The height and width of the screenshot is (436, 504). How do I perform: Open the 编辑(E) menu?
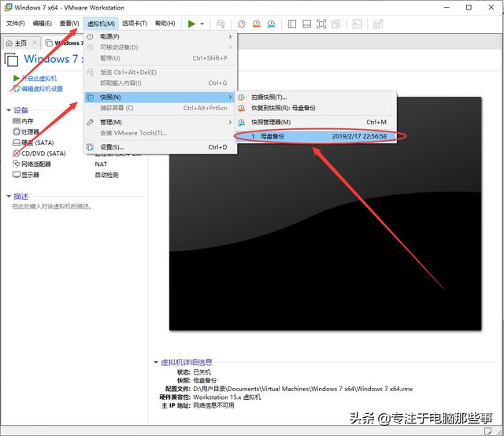tap(42, 24)
